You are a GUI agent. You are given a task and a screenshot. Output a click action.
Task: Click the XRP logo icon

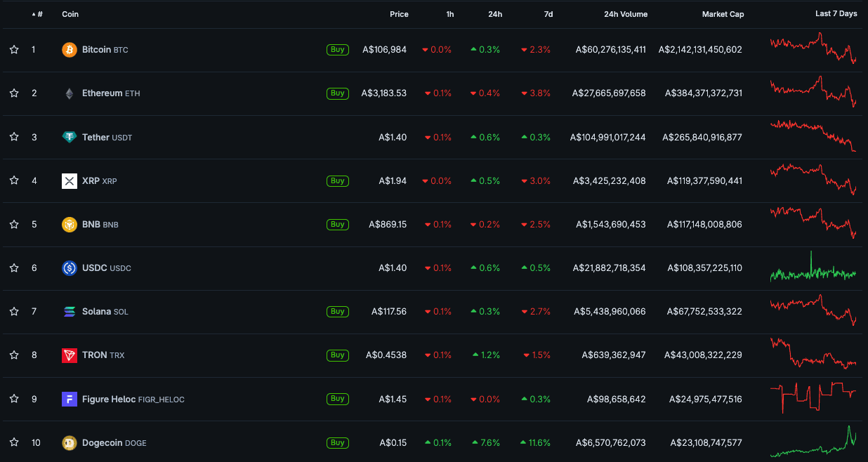tap(69, 181)
